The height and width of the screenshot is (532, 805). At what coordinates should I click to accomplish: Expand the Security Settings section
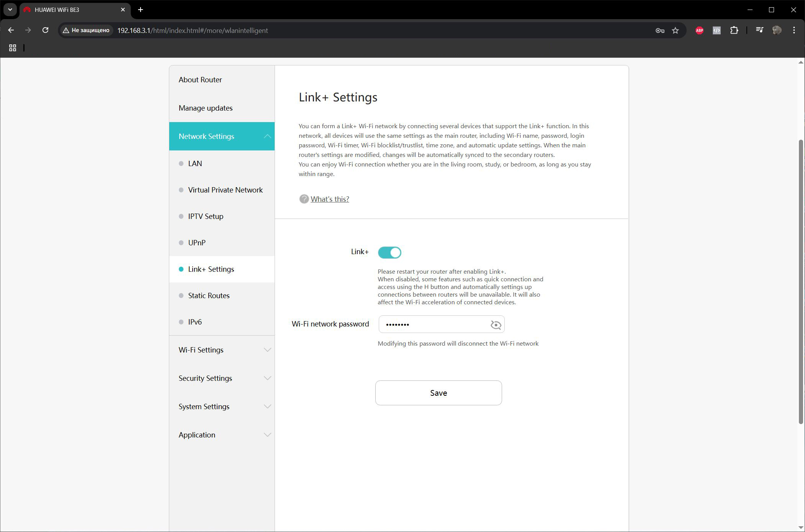222,378
